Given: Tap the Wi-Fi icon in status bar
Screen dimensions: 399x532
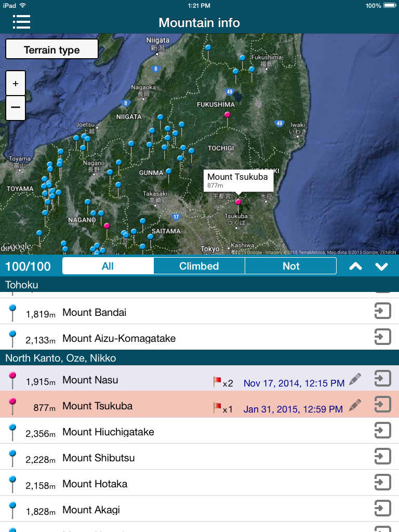Looking at the screenshot, I should click(22, 5).
